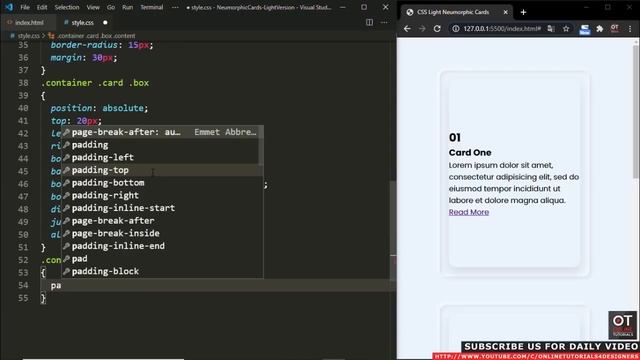The image size is (640, 360).
Task: Open the View menu
Action: tap(93, 7)
